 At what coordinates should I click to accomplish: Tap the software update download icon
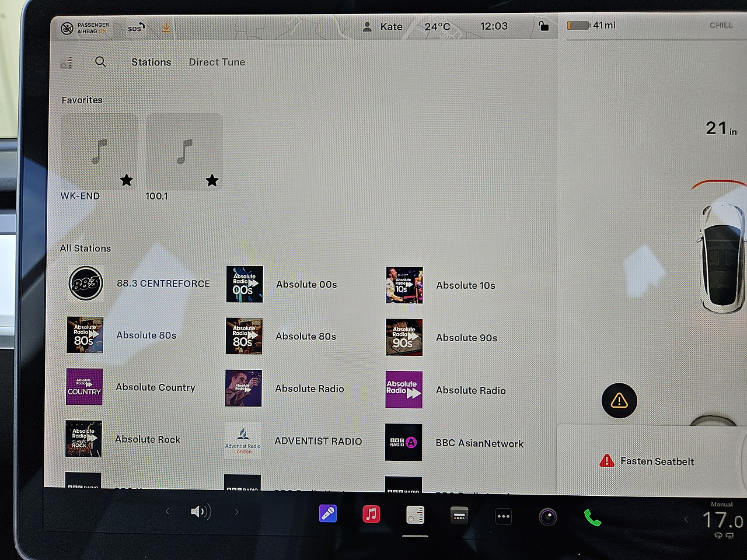pyautogui.click(x=166, y=27)
